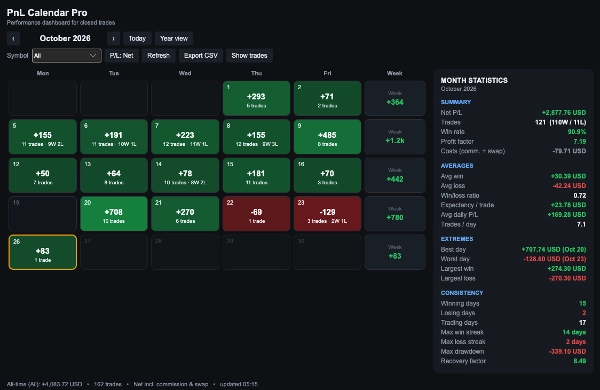Click Week summary showing +442
The image size is (600, 390).
coord(395,175)
